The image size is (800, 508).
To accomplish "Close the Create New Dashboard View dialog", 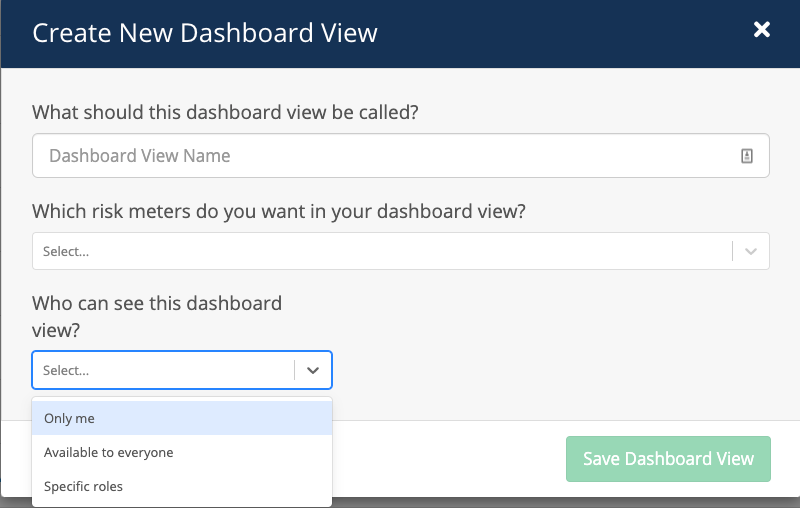I will [762, 30].
